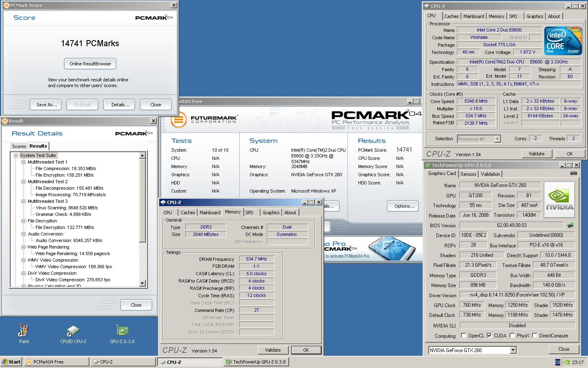Viewport: 588px width, 368px height.
Task: Select the Virus Scanning result row
Action: pos(67,208)
